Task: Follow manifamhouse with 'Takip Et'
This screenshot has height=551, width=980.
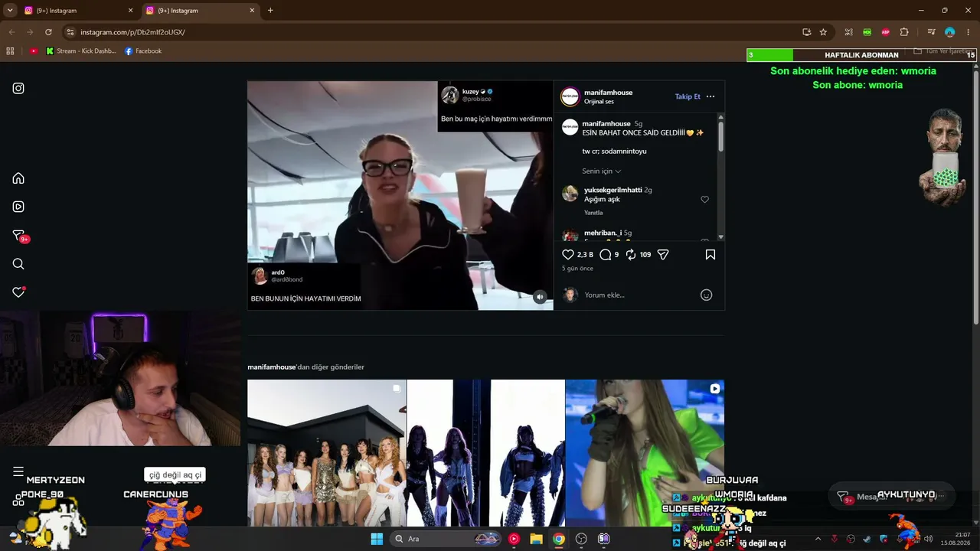Action: coord(688,96)
